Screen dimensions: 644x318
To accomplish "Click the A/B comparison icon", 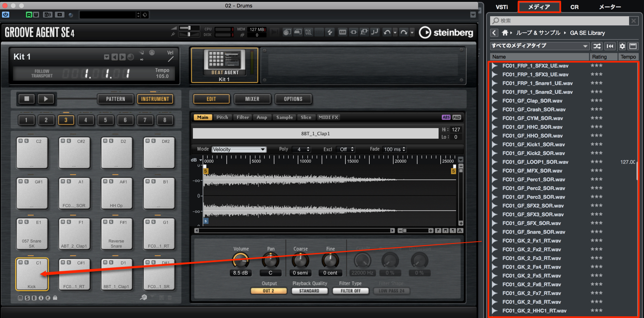I will [48, 15].
